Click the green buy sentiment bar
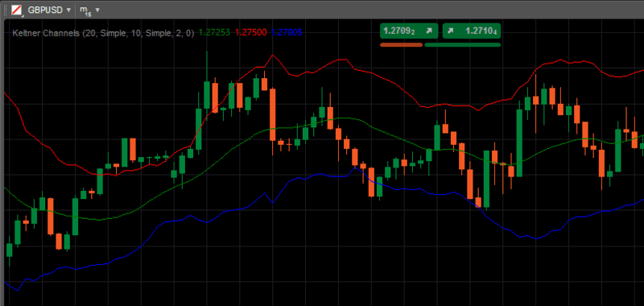The width and height of the screenshot is (644, 306). [462, 44]
